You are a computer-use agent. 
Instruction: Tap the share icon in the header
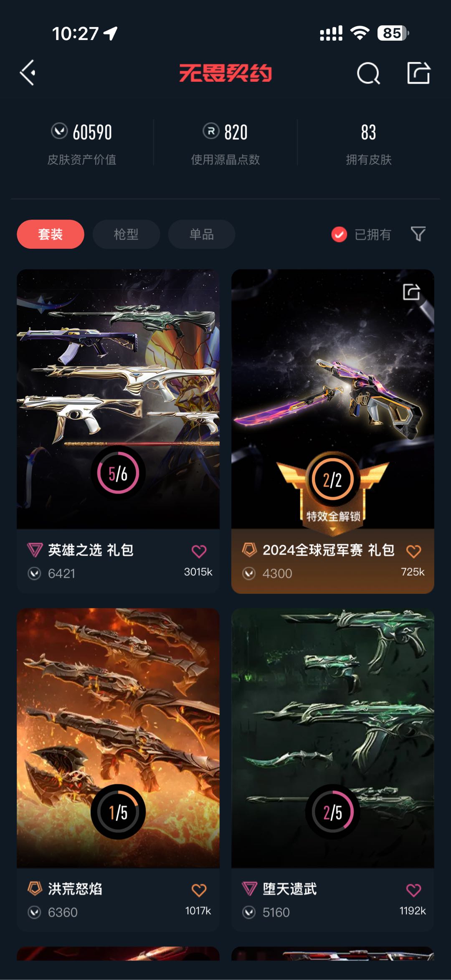(x=418, y=73)
